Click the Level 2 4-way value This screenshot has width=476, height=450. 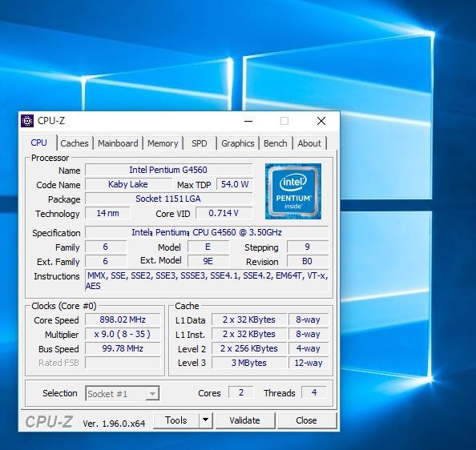pos(309,348)
